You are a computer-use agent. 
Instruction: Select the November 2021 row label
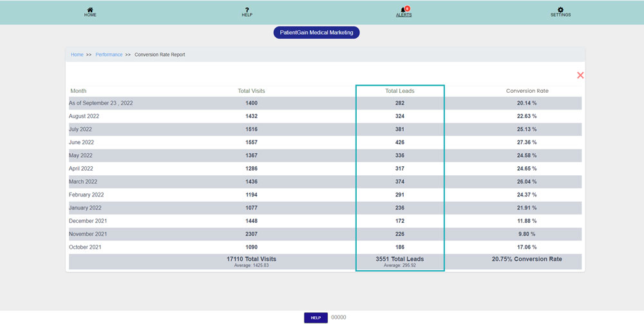(88, 234)
